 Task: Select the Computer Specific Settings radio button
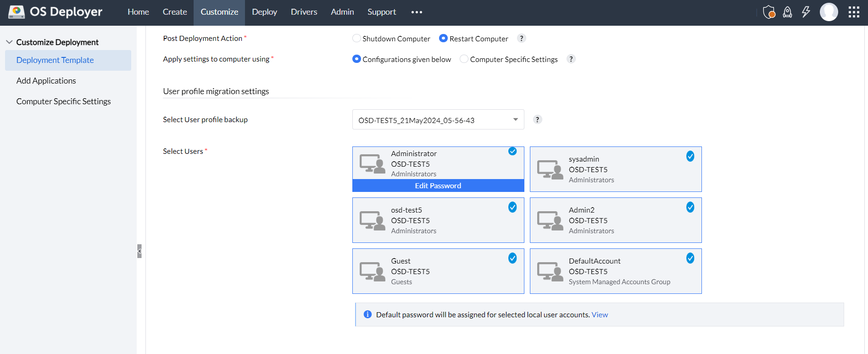[464, 59]
